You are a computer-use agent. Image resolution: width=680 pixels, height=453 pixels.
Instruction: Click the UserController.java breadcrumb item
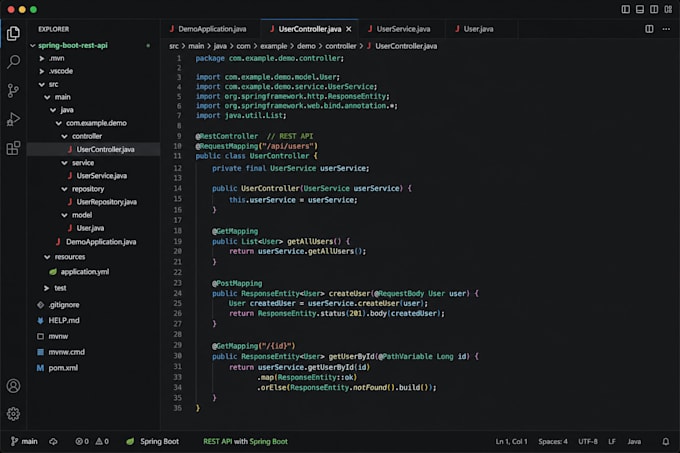(x=402, y=46)
